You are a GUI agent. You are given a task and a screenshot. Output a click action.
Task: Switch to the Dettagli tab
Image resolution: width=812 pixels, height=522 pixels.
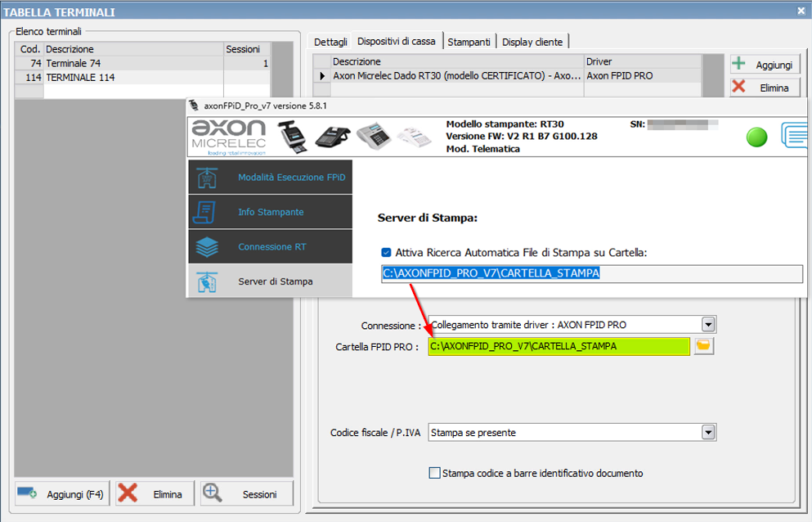pyautogui.click(x=330, y=42)
